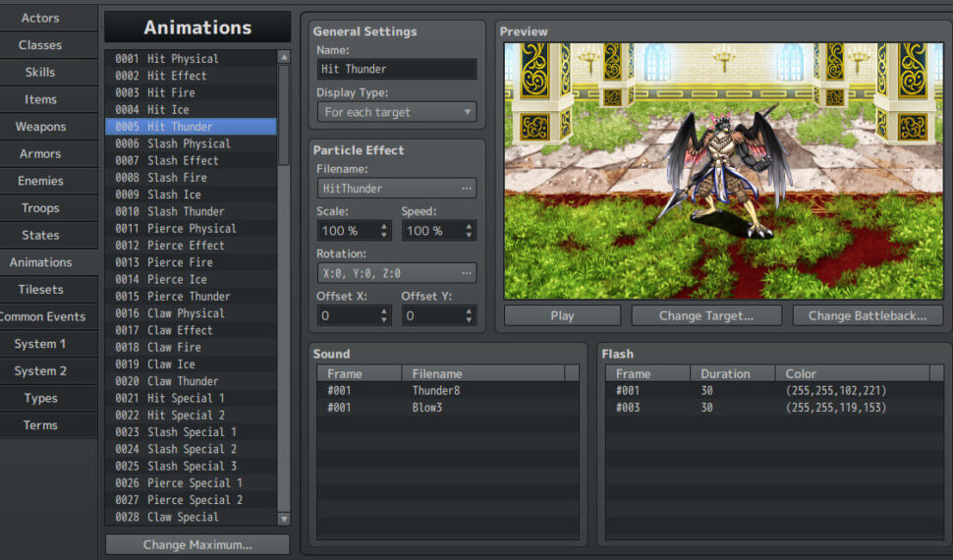Open the Rotation ellipsis button
Image resolution: width=953 pixels, height=560 pixels.
[x=467, y=273]
